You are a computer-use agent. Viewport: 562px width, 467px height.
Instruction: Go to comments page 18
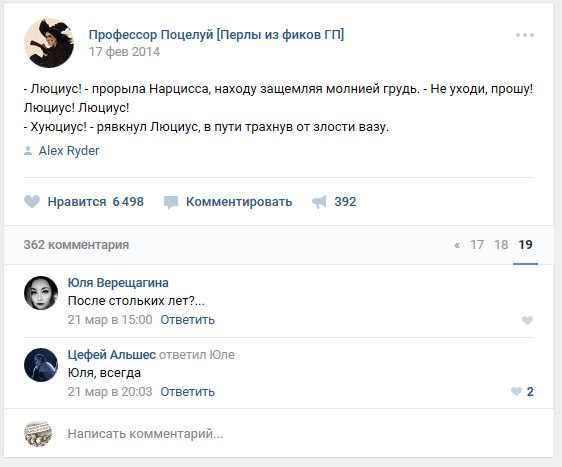point(501,245)
